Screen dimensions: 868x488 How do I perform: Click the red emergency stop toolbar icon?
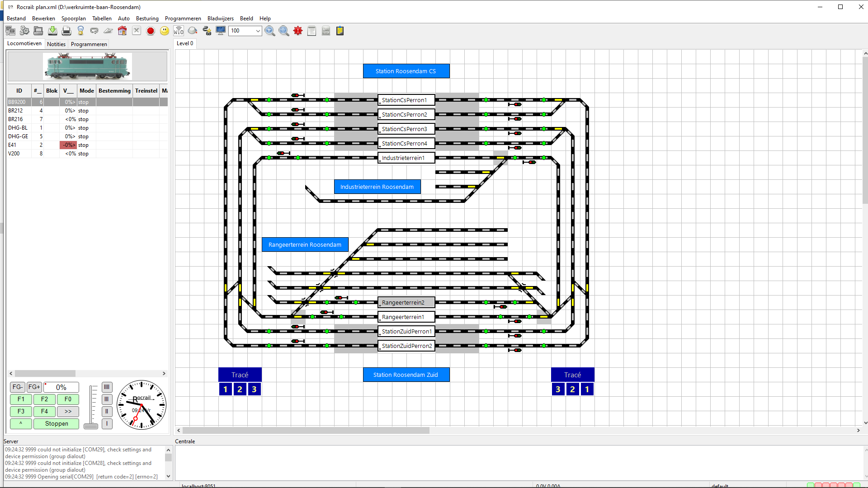click(x=151, y=31)
